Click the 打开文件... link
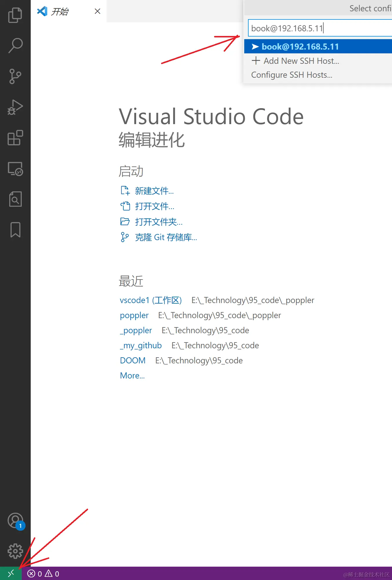392x580 pixels. [x=155, y=206]
